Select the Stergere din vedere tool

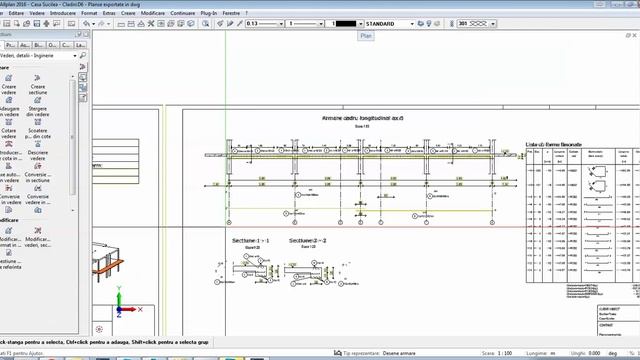point(38,107)
